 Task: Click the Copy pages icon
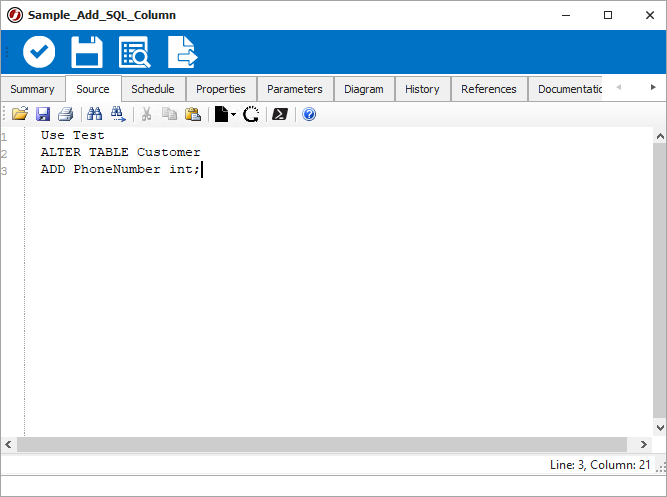[169, 114]
